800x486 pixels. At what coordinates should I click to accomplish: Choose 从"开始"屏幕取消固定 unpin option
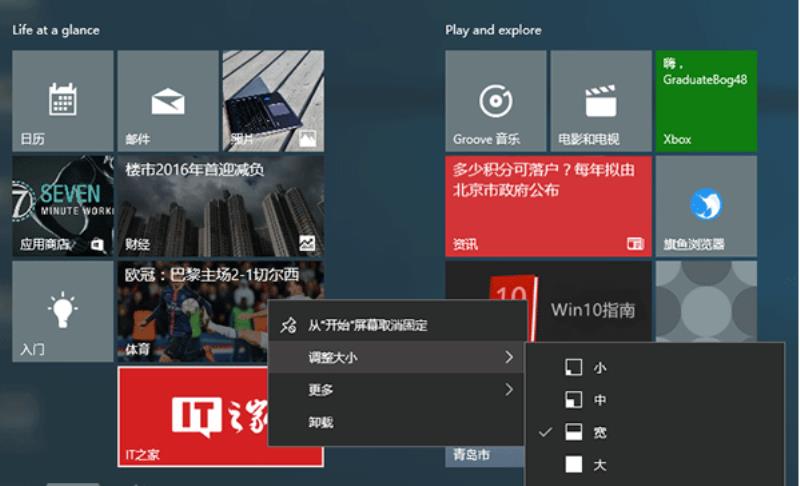[x=396, y=325]
